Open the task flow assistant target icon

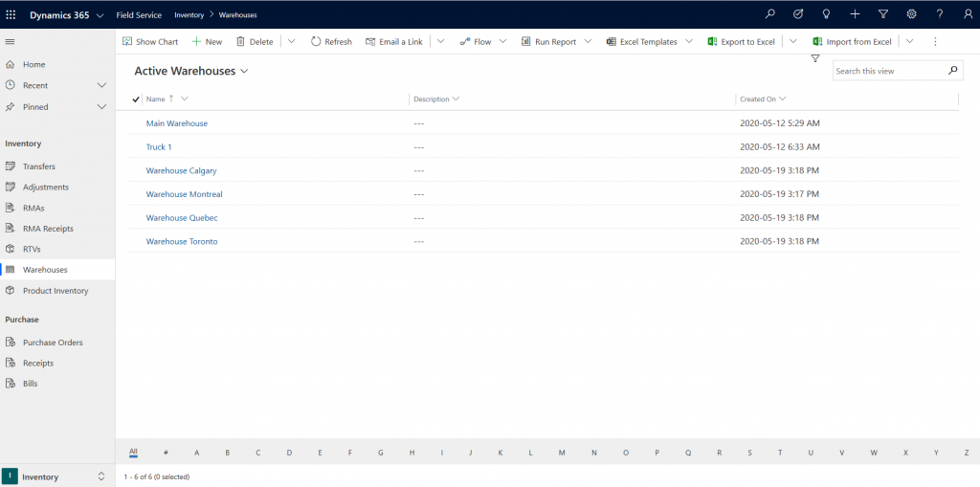pos(798,14)
